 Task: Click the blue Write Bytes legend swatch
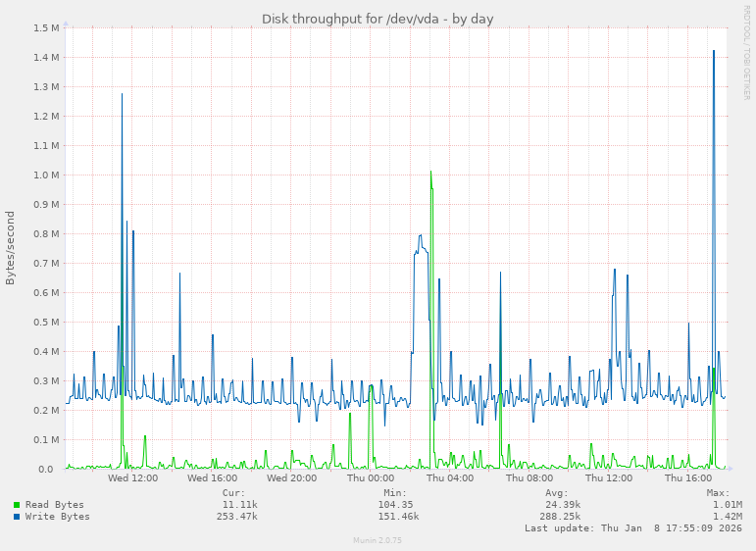[x=17, y=517]
